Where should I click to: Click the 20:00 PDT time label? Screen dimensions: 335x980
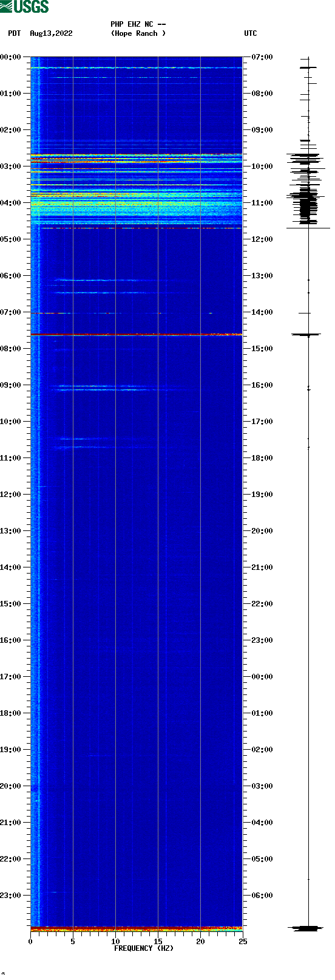click(x=10, y=786)
